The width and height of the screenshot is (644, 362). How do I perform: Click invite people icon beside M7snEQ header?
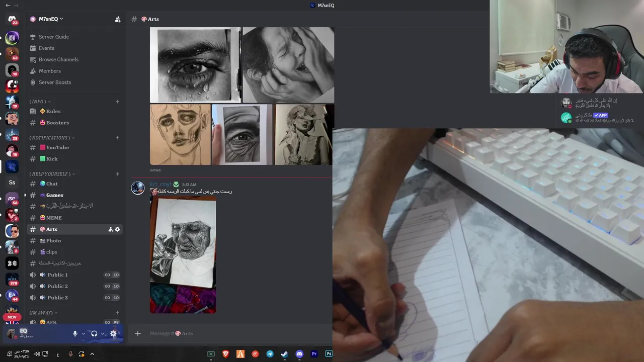coord(118,19)
